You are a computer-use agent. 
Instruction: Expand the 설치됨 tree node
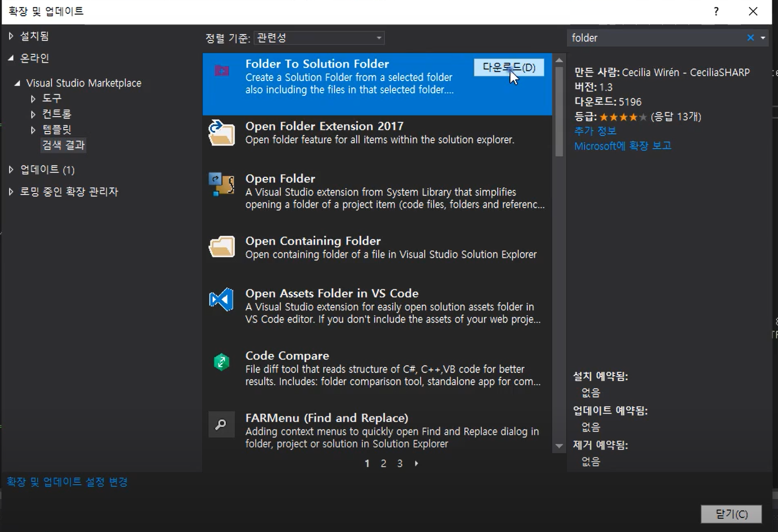tap(11, 36)
